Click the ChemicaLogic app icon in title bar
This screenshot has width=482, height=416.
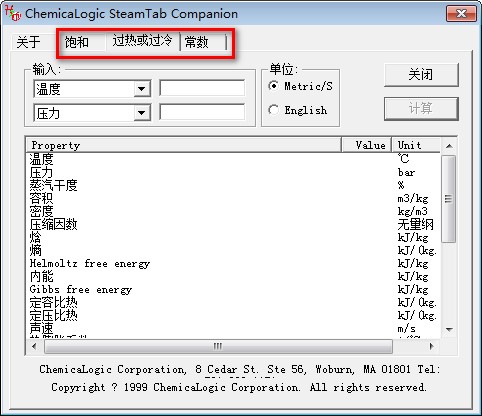[x=13, y=13]
